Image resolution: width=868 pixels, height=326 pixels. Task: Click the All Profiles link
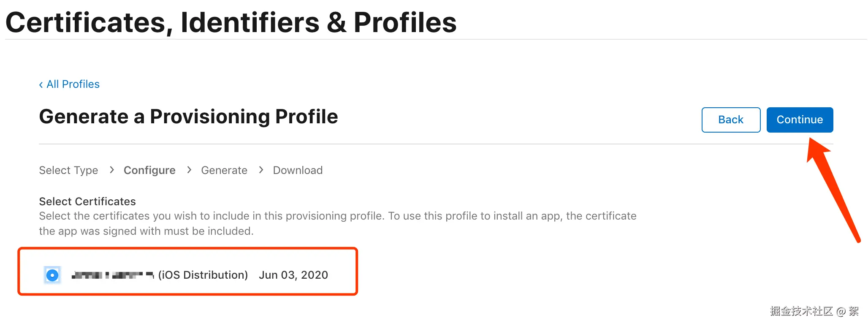(x=73, y=84)
